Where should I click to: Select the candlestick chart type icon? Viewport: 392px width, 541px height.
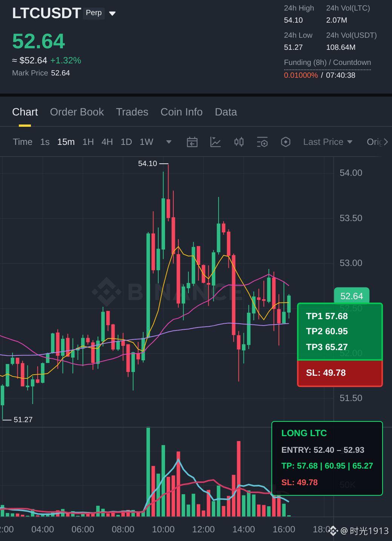tap(239, 142)
